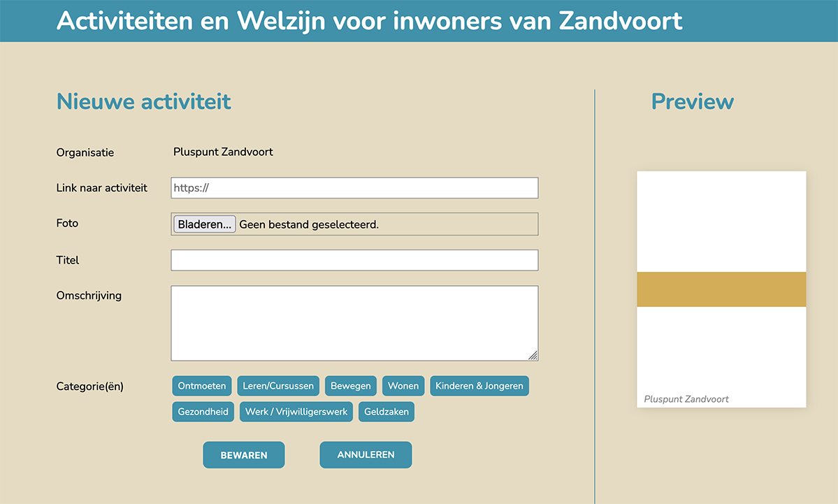Click the 'Categorie(ën)' label
838x504 pixels.
tap(89, 387)
